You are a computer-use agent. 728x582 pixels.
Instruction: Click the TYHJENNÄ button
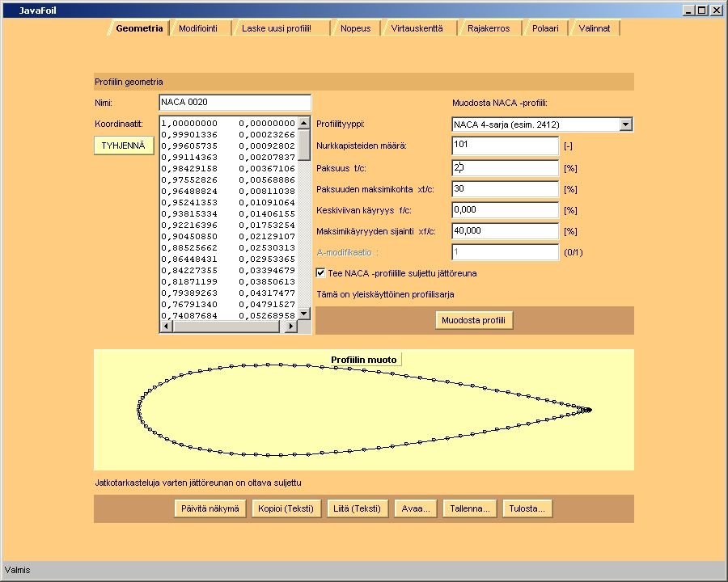(124, 145)
